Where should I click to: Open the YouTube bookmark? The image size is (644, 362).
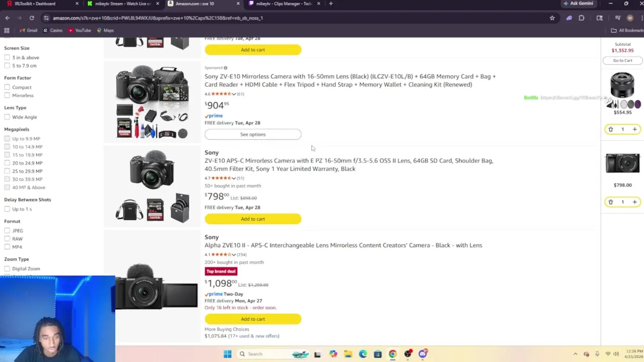[79, 30]
